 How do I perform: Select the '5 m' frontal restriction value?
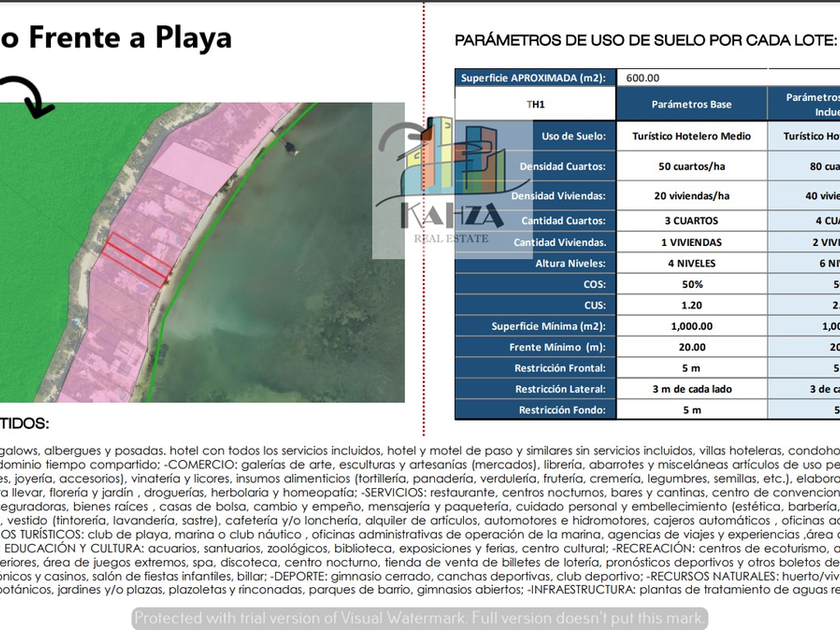[692, 368]
